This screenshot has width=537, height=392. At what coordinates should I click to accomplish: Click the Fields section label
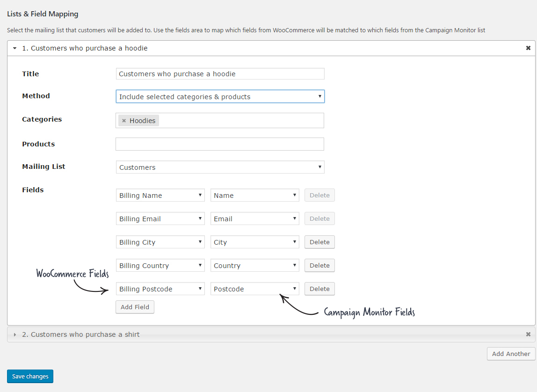pos(33,189)
